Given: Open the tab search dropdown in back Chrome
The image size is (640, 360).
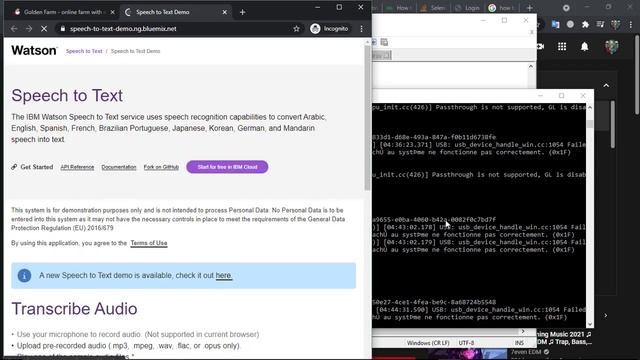Looking at the screenshot, I should [566, 8].
